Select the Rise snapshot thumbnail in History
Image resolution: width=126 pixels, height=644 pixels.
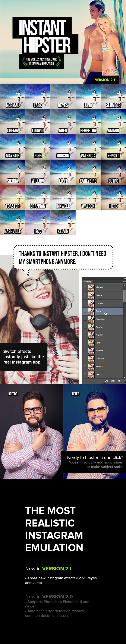(91, 343)
